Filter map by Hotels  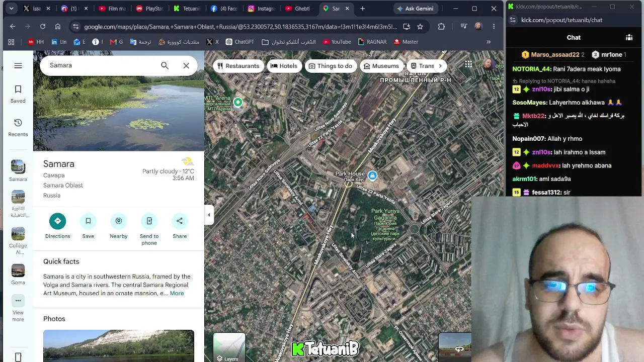coord(284,66)
